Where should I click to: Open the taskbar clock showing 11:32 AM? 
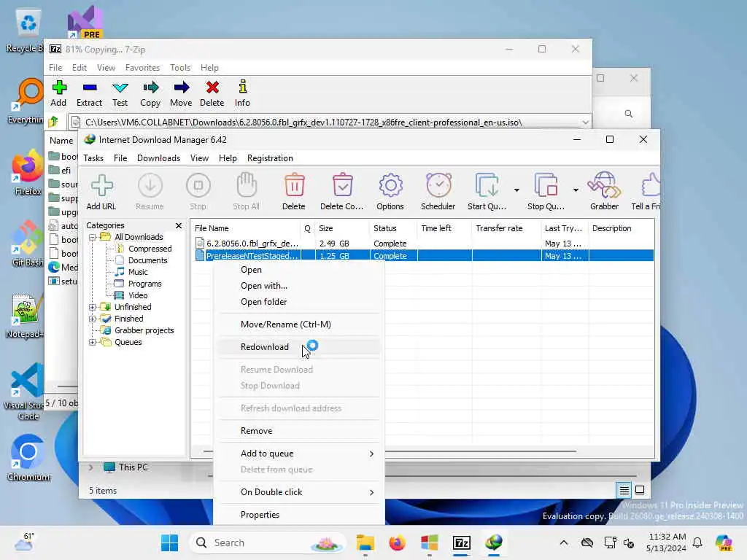(x=667, y=542)
